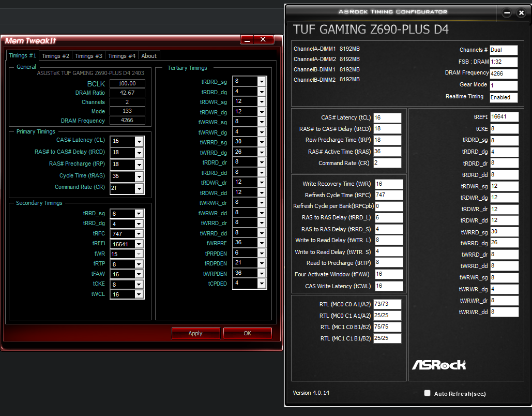Expand the tFAW dropdown in Mem TweakIt
The height and width of the screenshot is (416, 532).
139,274
